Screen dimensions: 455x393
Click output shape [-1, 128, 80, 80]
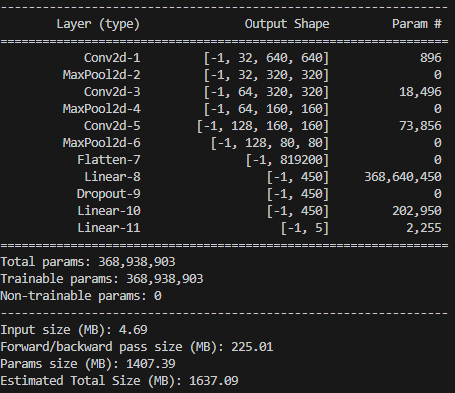click(270, 143)
